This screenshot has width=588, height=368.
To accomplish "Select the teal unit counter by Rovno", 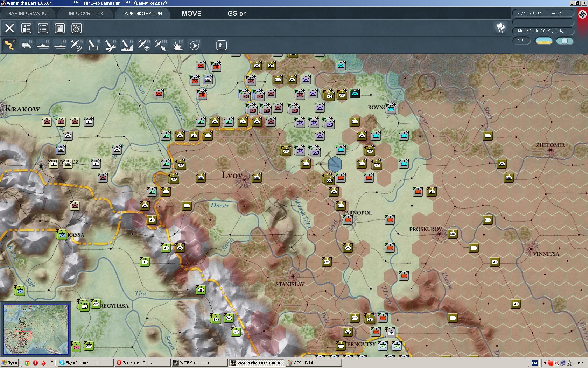I will (x=391, y=108).
